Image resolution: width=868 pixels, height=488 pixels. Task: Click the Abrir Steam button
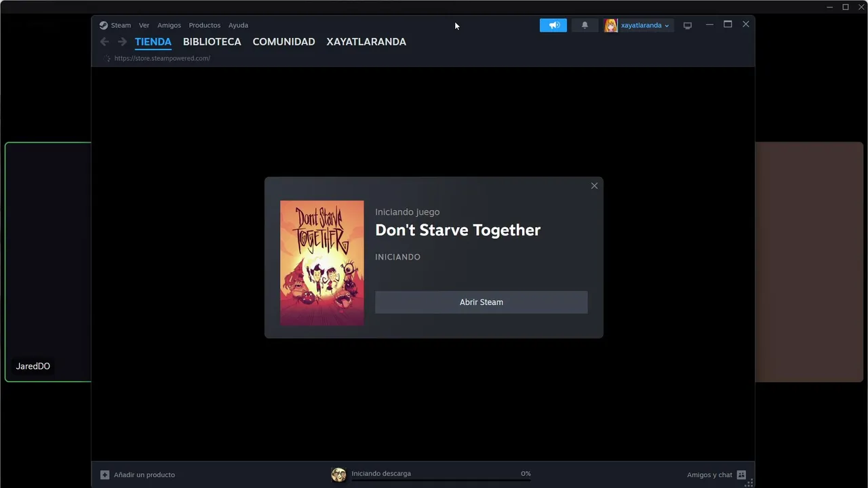(x=481, y=302)
